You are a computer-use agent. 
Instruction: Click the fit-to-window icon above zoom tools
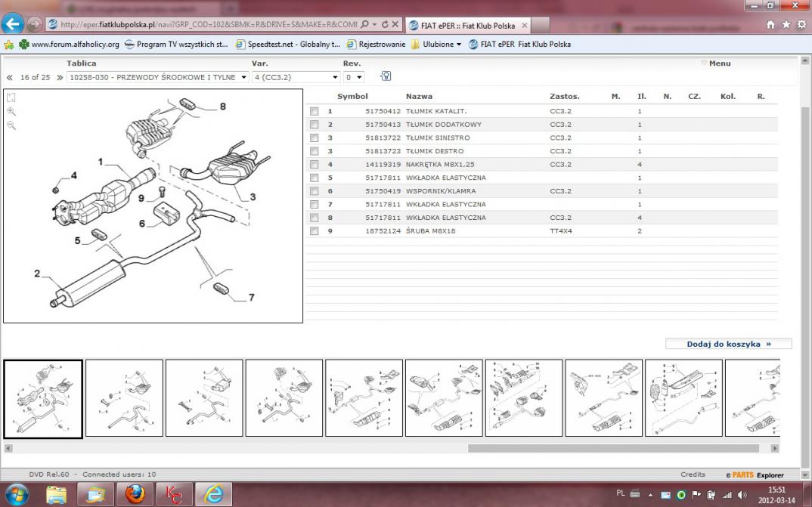click(x=11, y=97)
